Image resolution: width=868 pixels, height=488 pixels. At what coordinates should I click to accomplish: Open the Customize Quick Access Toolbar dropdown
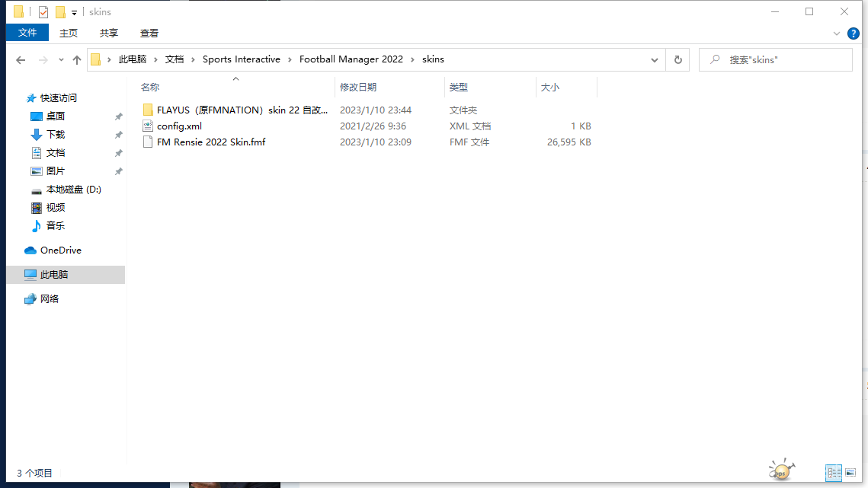tap(74, 12)
